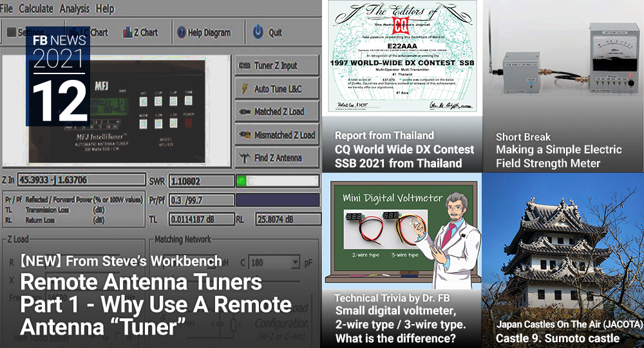This screenshot has width=644, height=348.
Task: Open the Analysis menu
Action: [75, 8]
